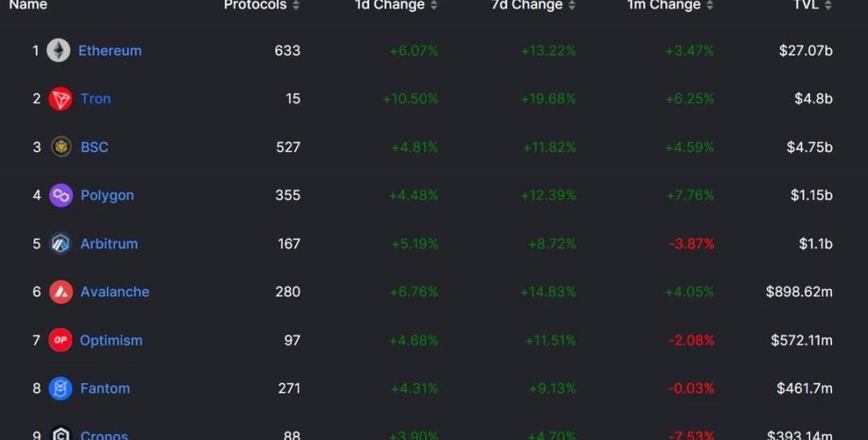Click Ethereum's $27.07b TVL value

coord(805,51)
